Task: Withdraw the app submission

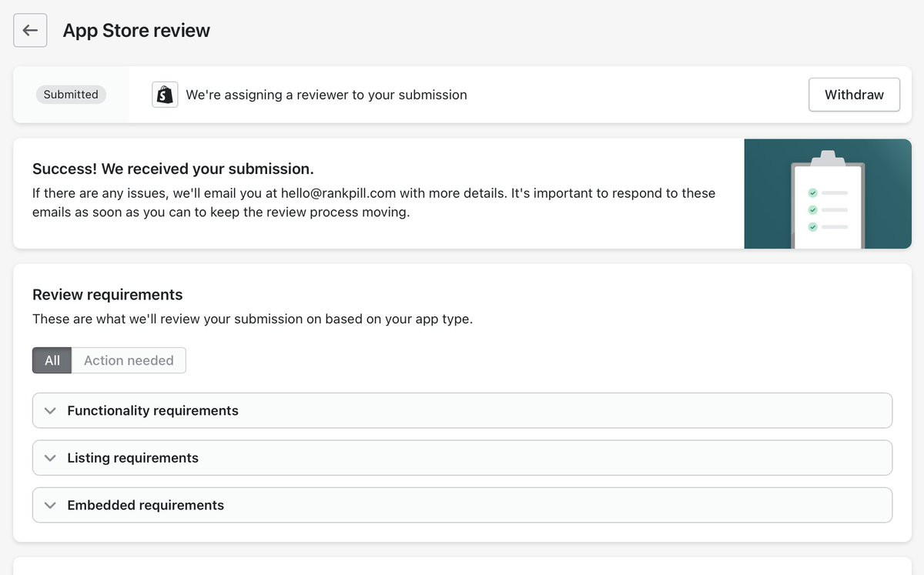Action: coord(854,95)
